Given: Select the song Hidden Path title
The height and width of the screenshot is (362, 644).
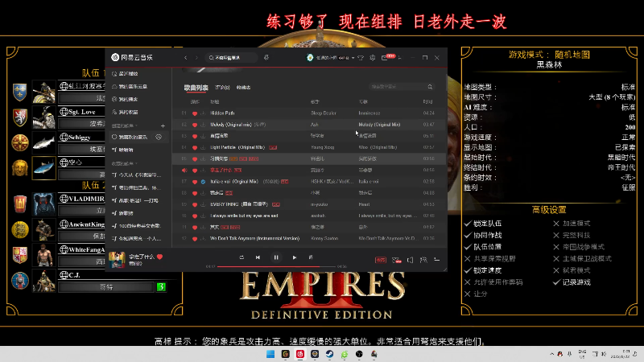Looking at the screenshot, I should tap(222, 113).
